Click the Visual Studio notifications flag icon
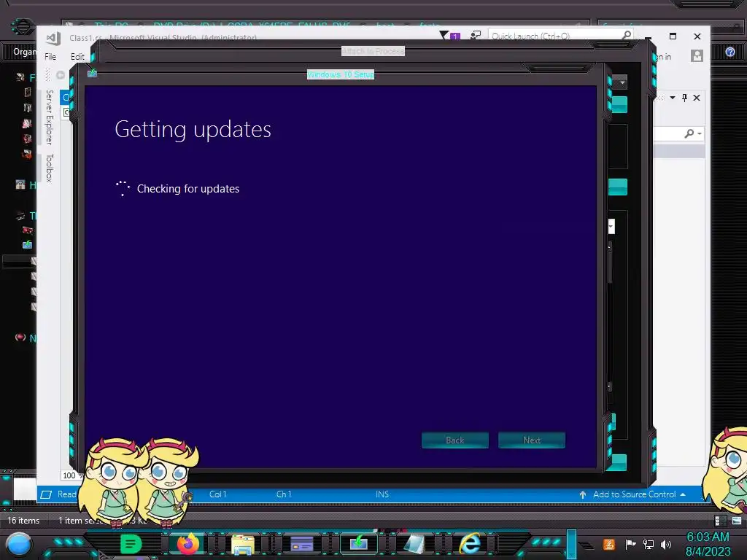The width and height of the screenshot is (747, 560). click(x=444, y=35)
